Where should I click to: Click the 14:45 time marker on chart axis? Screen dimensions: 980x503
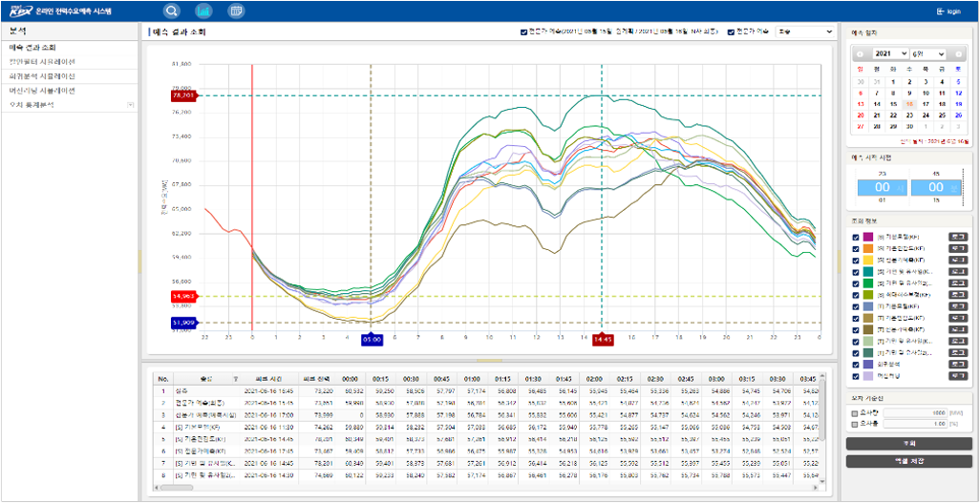click(x=602, y=339)
